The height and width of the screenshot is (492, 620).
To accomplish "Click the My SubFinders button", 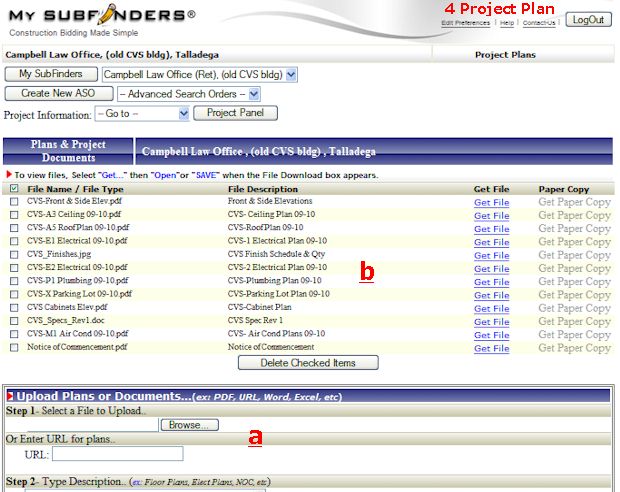I will click(51, 74).
